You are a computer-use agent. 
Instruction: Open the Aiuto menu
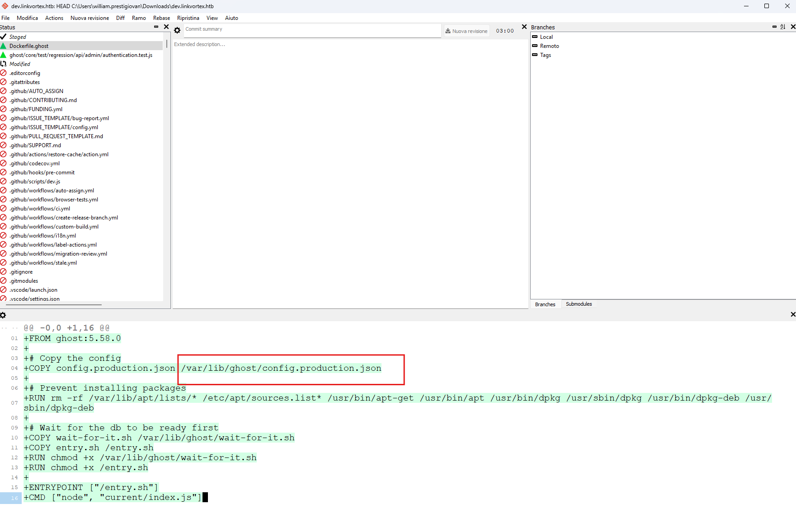click(x=231, y=18)
